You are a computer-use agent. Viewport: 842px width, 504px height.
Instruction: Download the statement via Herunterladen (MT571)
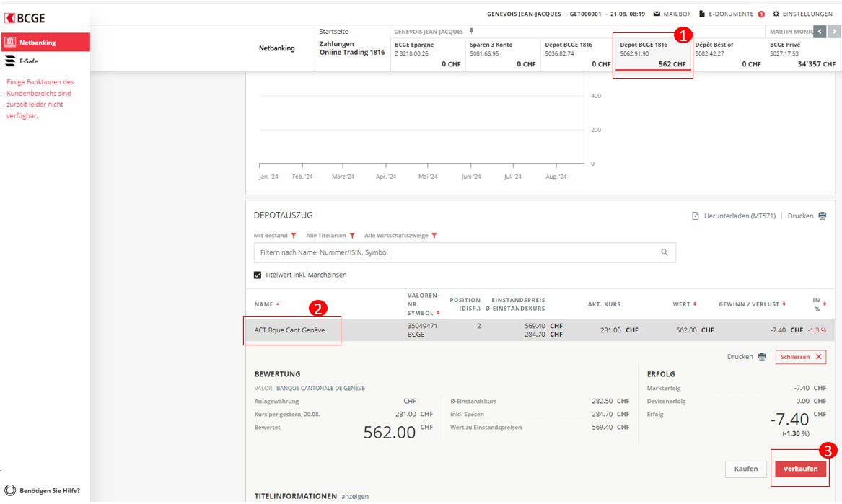pos(734,216)
